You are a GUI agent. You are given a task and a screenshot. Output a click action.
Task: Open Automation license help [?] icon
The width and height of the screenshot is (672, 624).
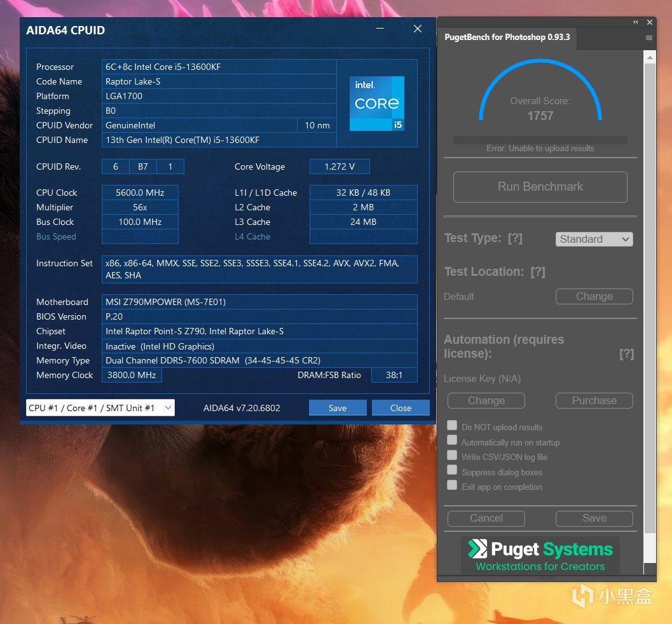click(626, 354)
